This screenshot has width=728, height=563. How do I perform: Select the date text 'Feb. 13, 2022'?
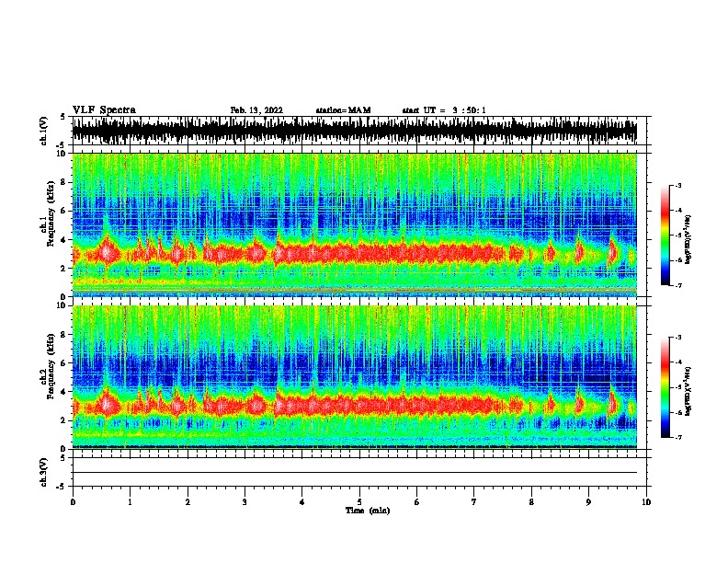coord(256,110)
